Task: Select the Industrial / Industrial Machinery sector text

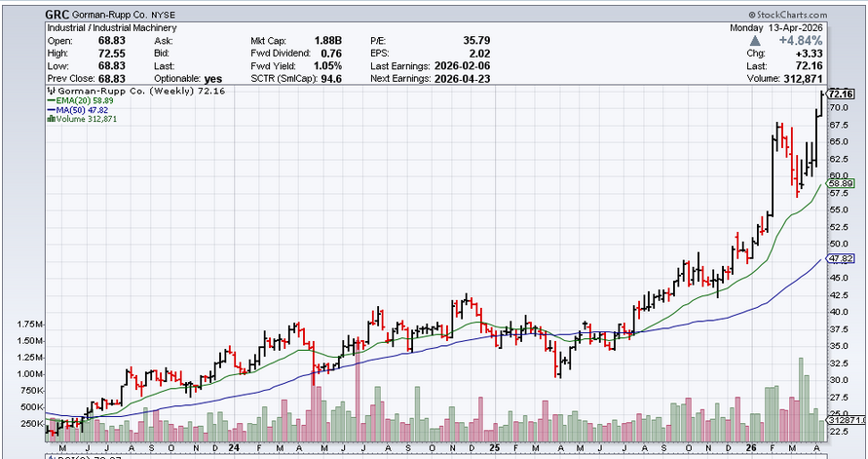Action: pyautogui.click(x=112, y=27)
